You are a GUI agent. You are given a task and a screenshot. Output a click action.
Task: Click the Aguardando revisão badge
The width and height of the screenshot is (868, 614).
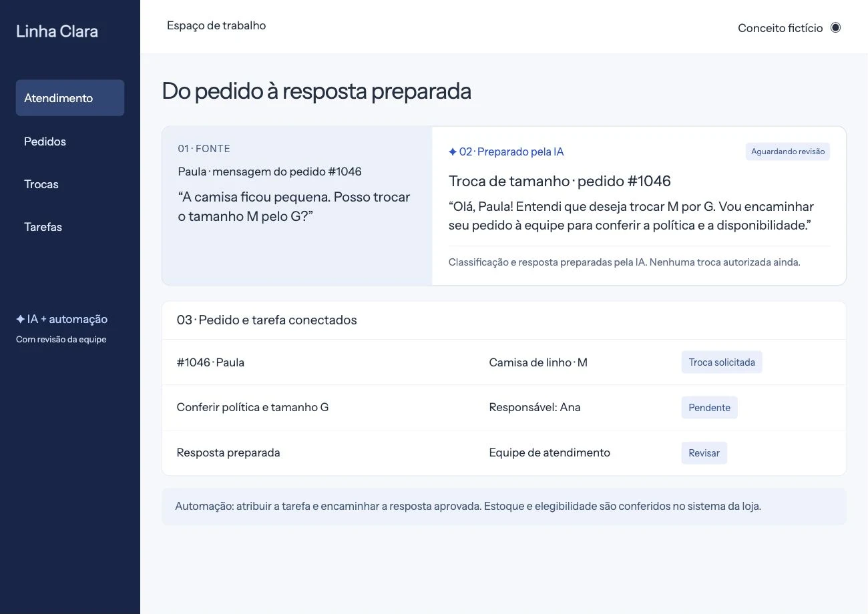pos(788,151)
